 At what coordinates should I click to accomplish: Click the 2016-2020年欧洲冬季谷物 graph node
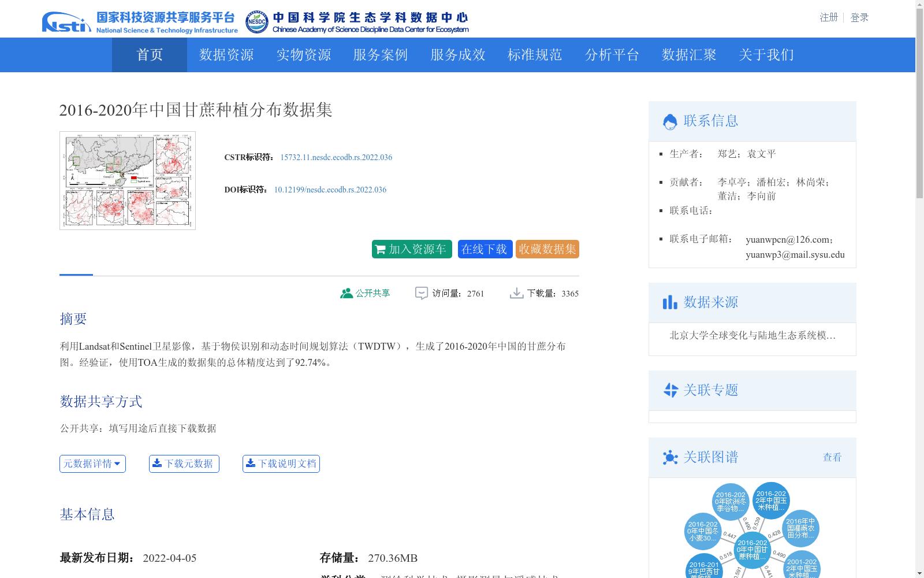(x=731, y=502)
